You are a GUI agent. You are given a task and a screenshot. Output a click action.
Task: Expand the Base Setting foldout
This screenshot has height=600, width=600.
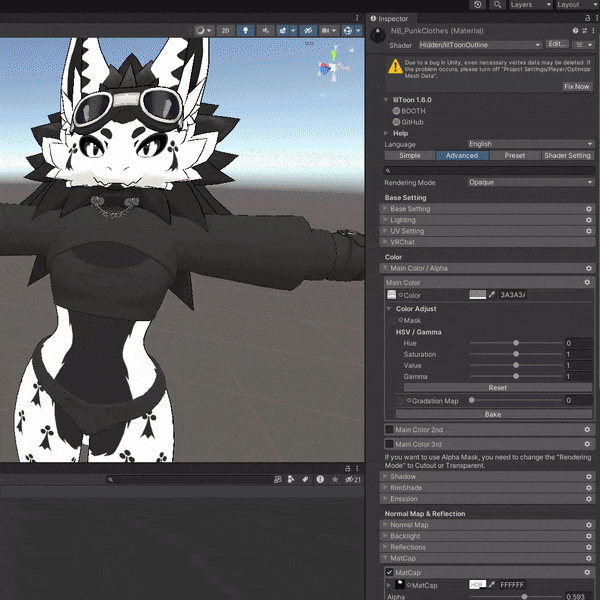[385, 209]
